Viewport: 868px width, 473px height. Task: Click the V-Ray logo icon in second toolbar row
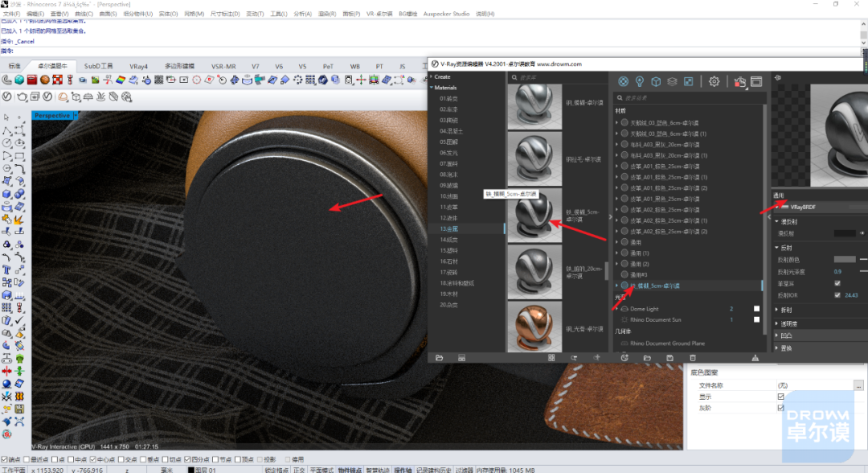coord(6,97)
